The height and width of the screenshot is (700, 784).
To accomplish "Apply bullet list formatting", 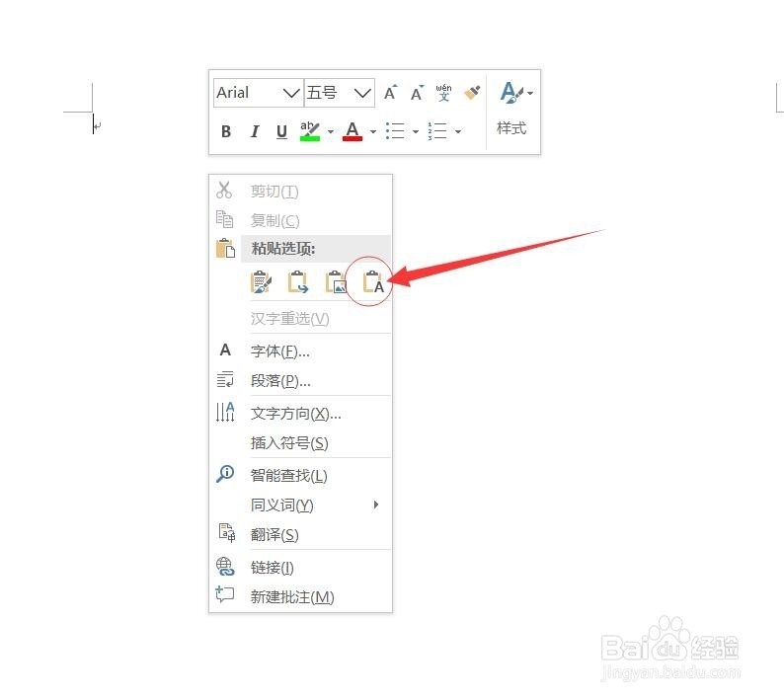I will 395,131.
